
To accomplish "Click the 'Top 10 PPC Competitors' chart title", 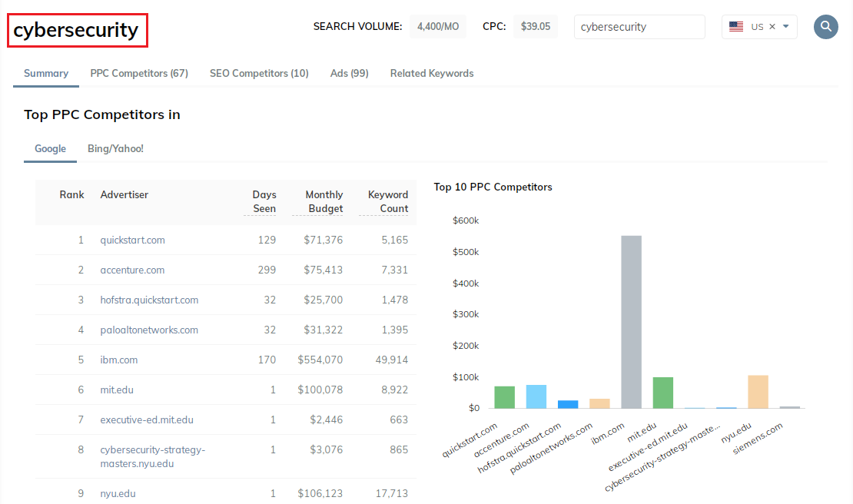I will [493, 187].
